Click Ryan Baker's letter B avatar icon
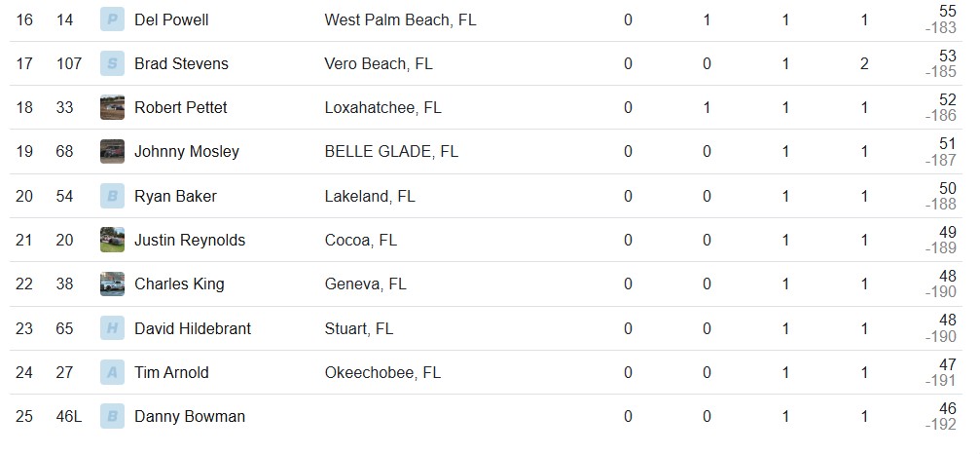 coord(112,197)
